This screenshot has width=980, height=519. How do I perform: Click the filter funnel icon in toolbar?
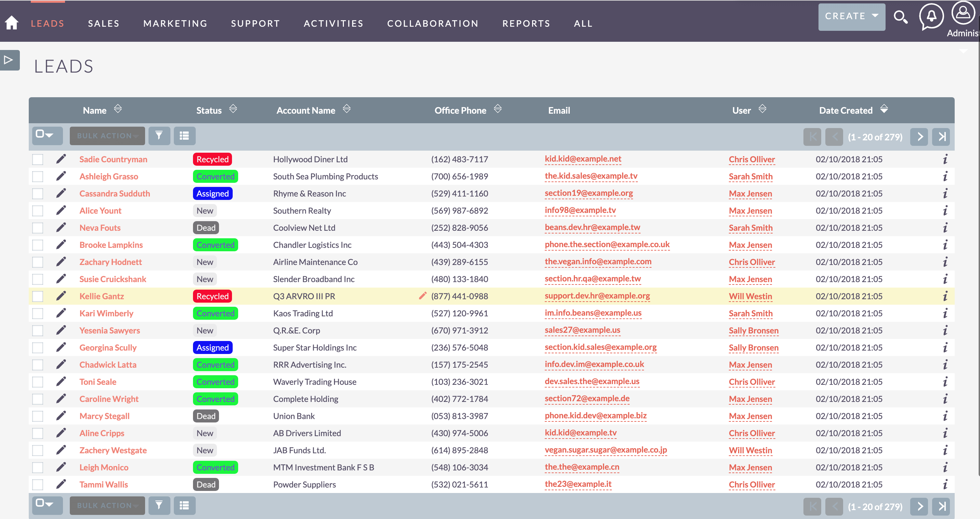[x=160, y=135]
